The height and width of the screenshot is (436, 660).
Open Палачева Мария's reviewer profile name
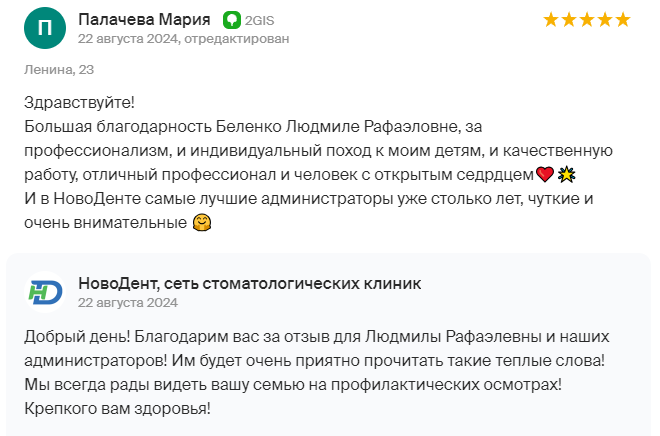click(x=144, y=20)
